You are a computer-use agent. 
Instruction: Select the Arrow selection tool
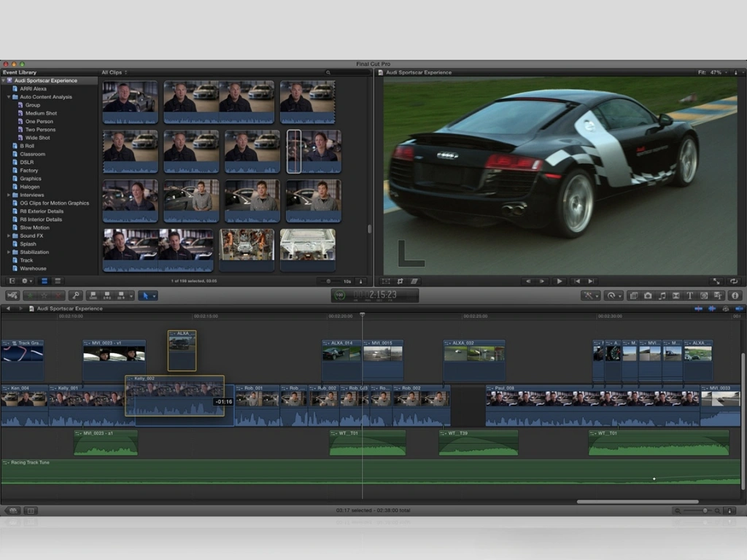click(x=146, y=295)
